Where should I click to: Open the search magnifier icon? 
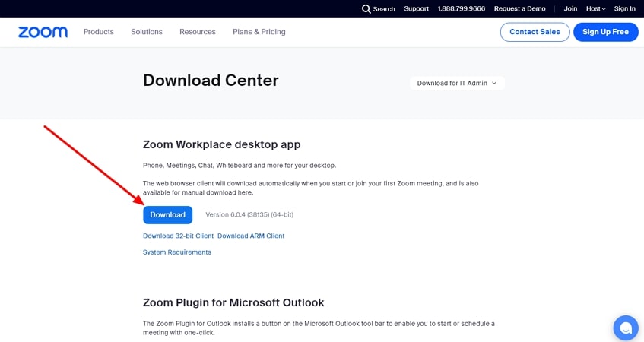point(366,9)
